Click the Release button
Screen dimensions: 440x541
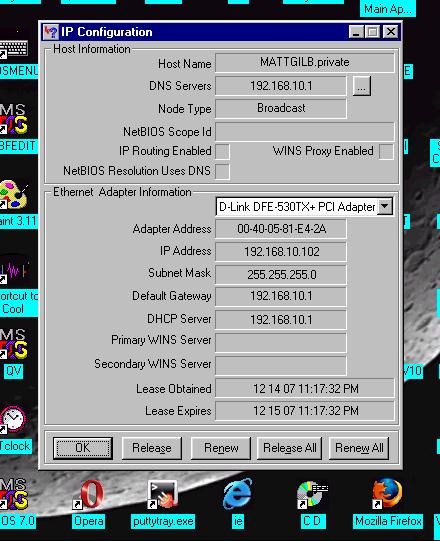[x=151, y=448]
